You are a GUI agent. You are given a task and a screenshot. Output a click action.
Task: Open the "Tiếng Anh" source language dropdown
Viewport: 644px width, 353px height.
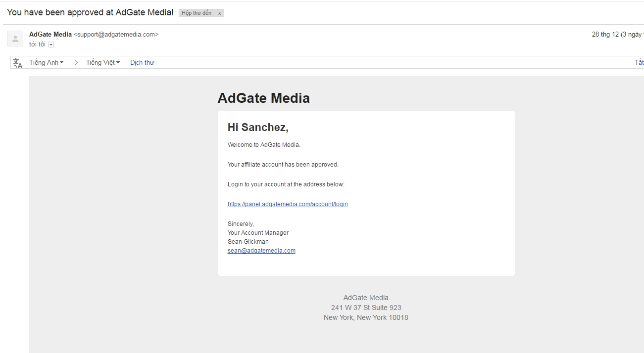[x=46, y=63]
